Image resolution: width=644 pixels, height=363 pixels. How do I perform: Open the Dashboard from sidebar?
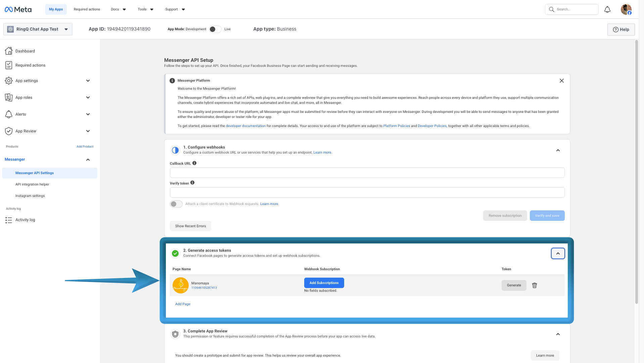click(x=25, y=51)
